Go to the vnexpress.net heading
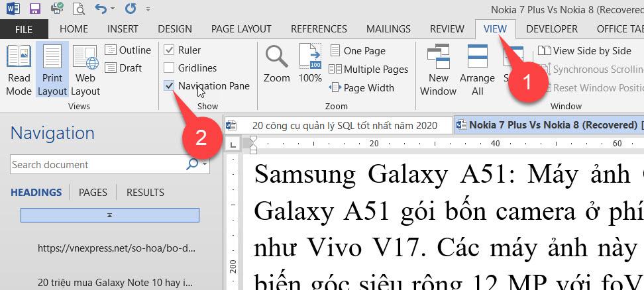 click(x=116, y=248)
